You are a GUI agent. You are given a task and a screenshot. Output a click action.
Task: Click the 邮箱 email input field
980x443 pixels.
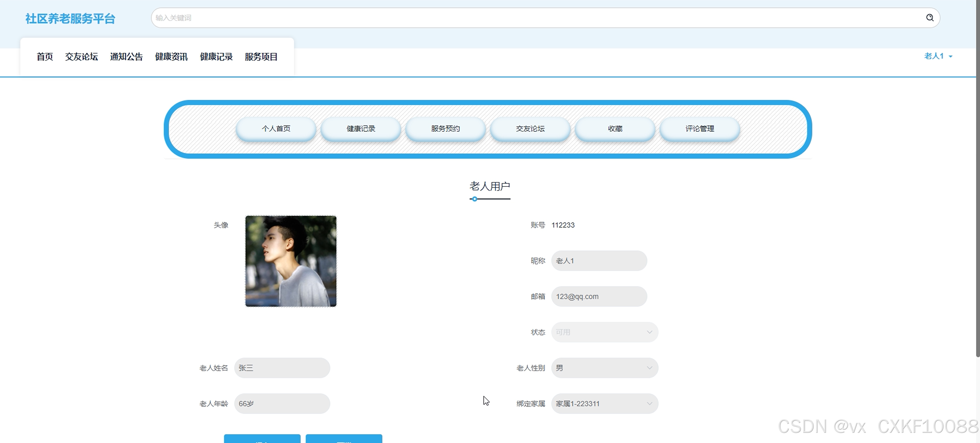pos(599,297)
